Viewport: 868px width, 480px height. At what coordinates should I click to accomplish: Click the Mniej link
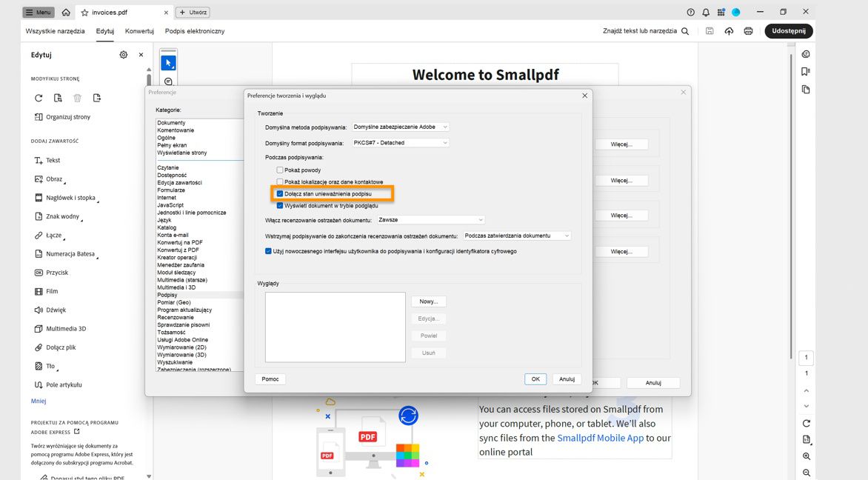coord(39,401)
